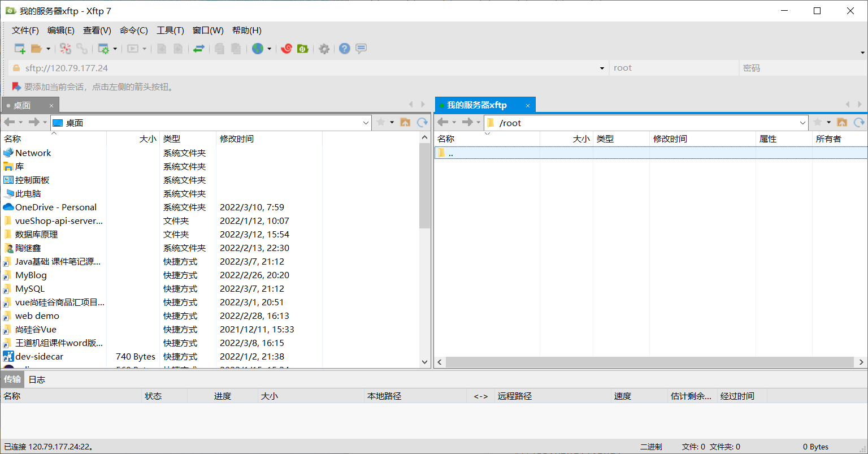Sort remote list by 属性 column
868x454 pixels.
tap(784, 139)
